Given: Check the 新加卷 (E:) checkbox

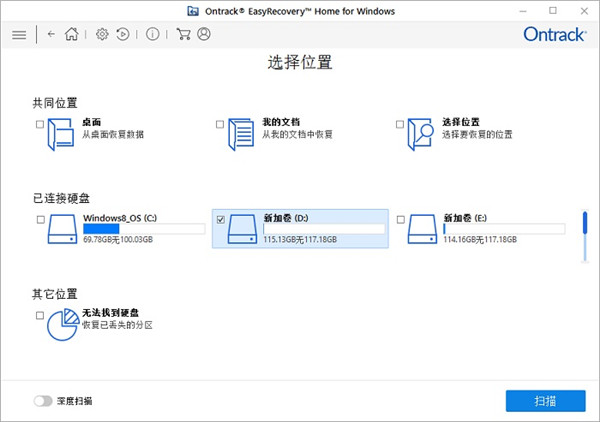Looking at the screenshot, I should pyautogui.click(x=401, y=220).
